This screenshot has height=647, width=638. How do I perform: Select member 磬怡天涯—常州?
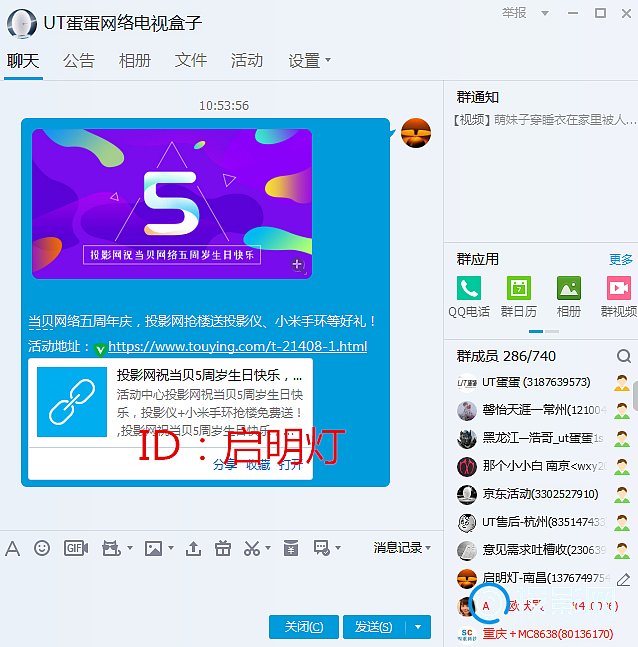tap(544, 410)
